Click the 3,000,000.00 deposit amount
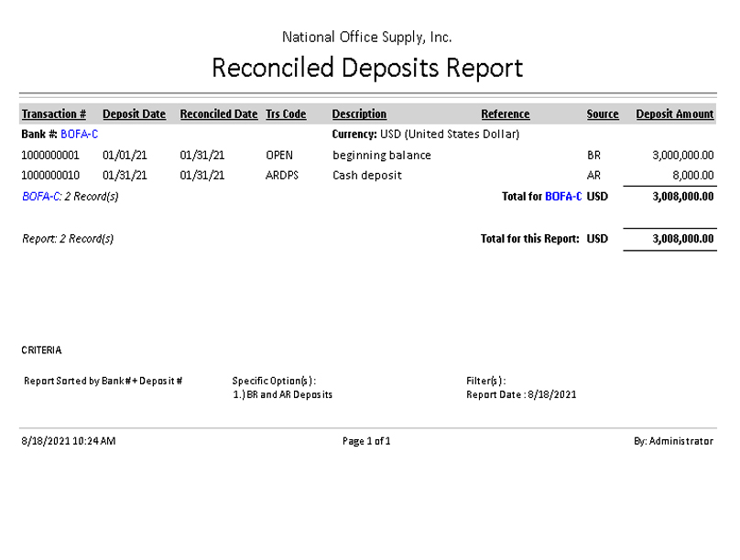 point(683,156)
